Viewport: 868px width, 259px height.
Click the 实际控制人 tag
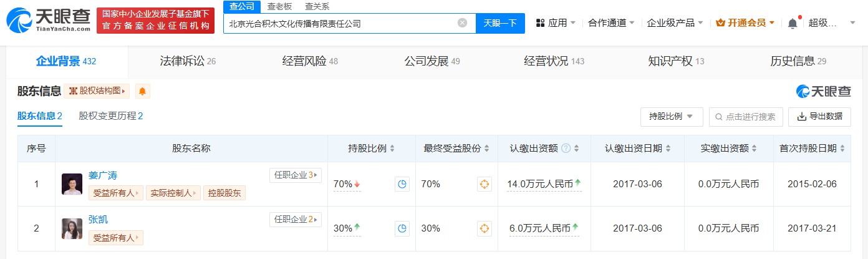pos(174,193)
